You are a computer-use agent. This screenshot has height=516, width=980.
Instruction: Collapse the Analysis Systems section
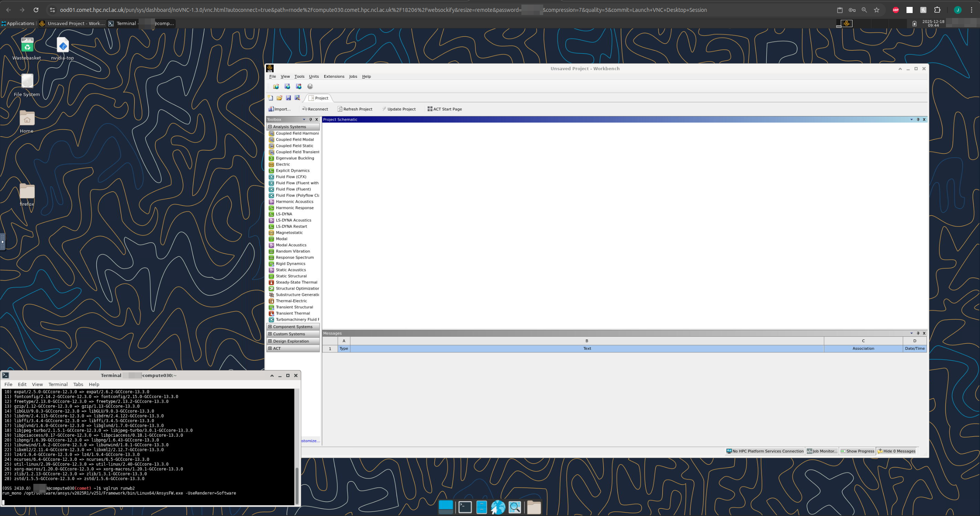270,127
